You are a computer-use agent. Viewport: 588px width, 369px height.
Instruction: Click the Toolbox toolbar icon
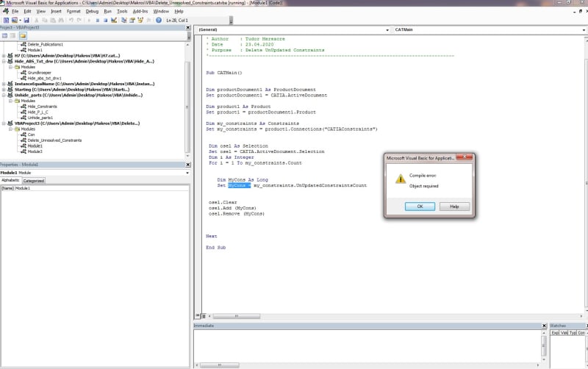tap(148, 21)
